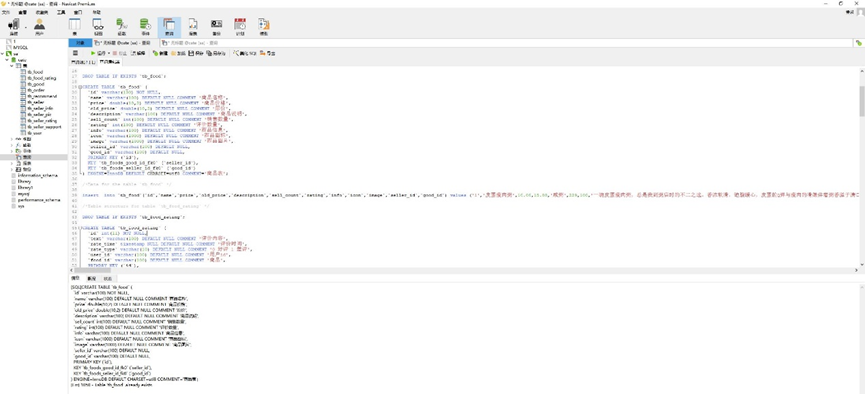Expand the Reports group node
The width and height of the screenshot is (865, 394).
12,163
